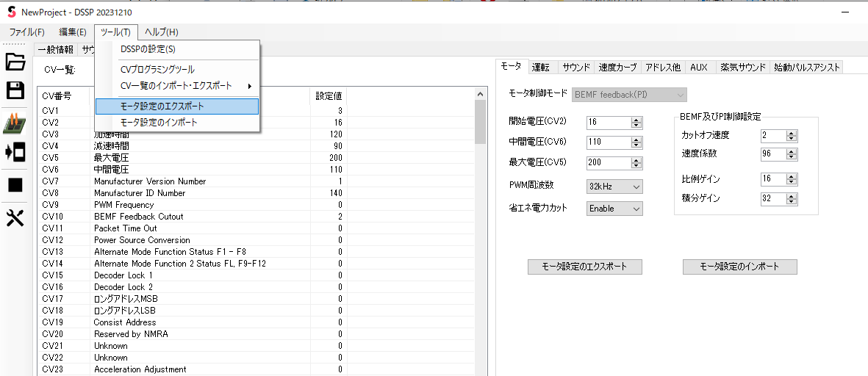Image resolution: width=868 pixels, height=376 pixels.
Task: Choose DSSPの設定(S) from the menu
Action: click(x=148, y=49)
